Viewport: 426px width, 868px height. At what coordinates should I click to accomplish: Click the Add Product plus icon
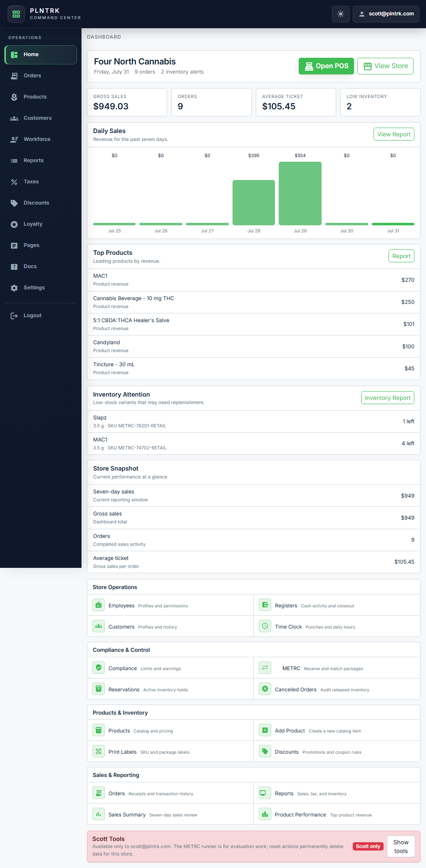coord(265,730)
